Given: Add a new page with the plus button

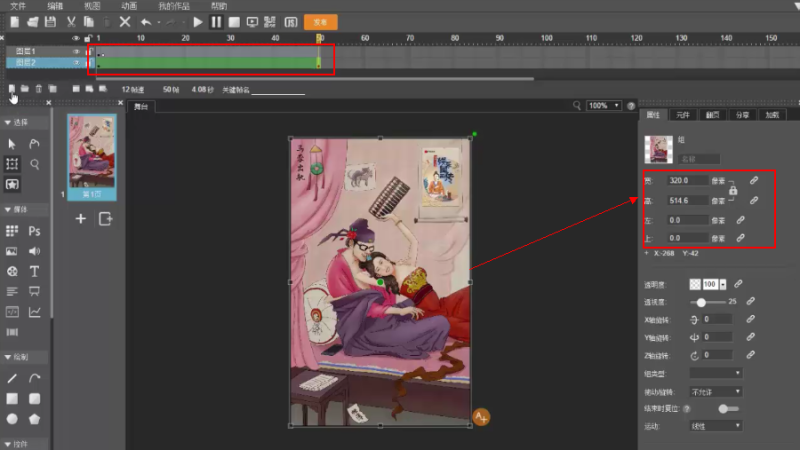Looking at the screenshot, I should tap(81, 219).
